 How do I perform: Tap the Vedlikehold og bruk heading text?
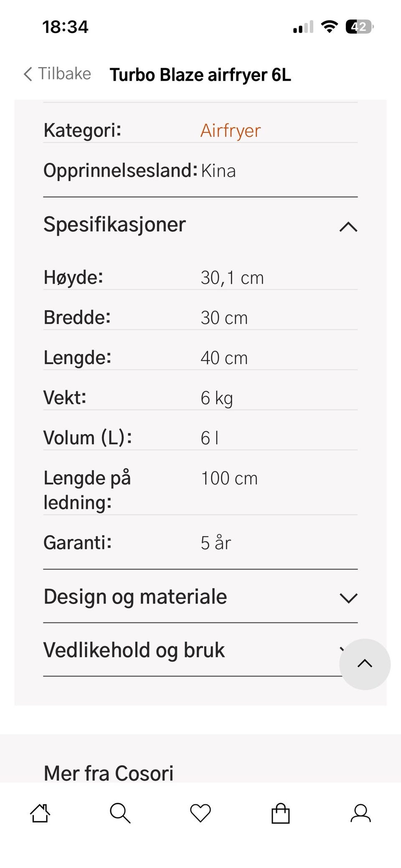pyautogui.click(x=134, y=650)
